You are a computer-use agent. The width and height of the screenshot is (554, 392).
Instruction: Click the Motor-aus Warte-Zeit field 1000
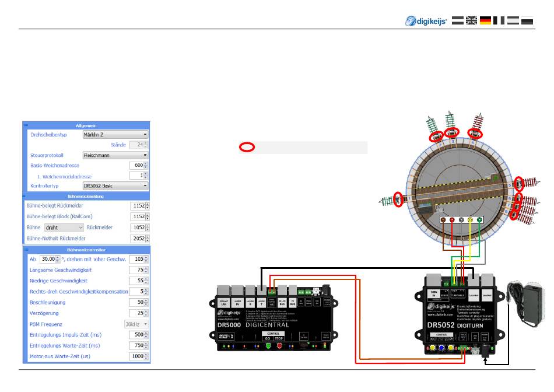click(x=139, y=356)
